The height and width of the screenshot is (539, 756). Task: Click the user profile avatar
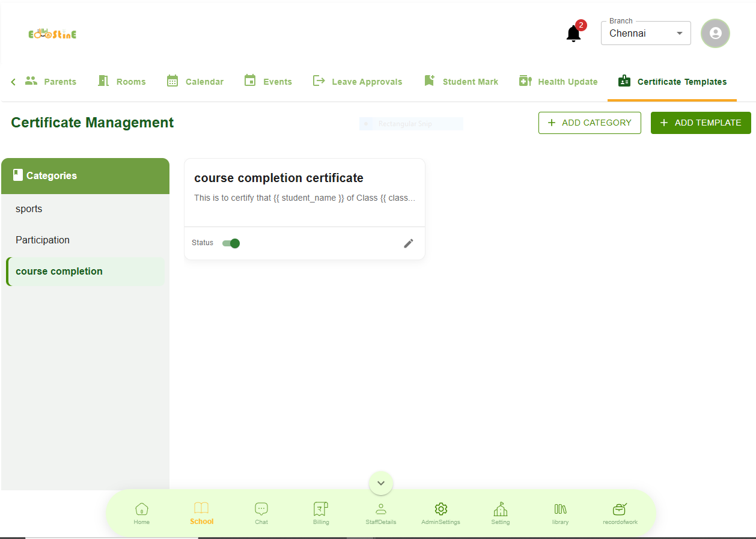point(715,33)
